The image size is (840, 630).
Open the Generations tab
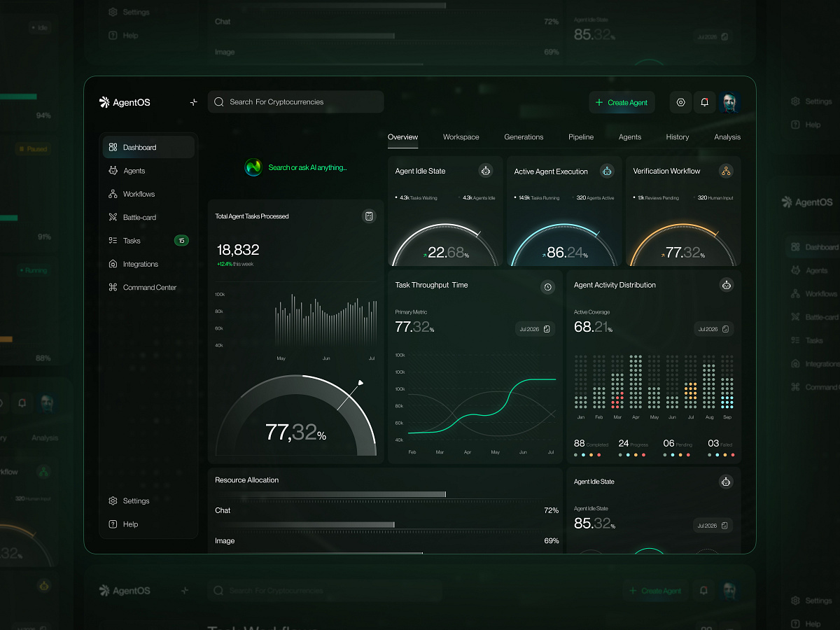(x=524, y=137)
